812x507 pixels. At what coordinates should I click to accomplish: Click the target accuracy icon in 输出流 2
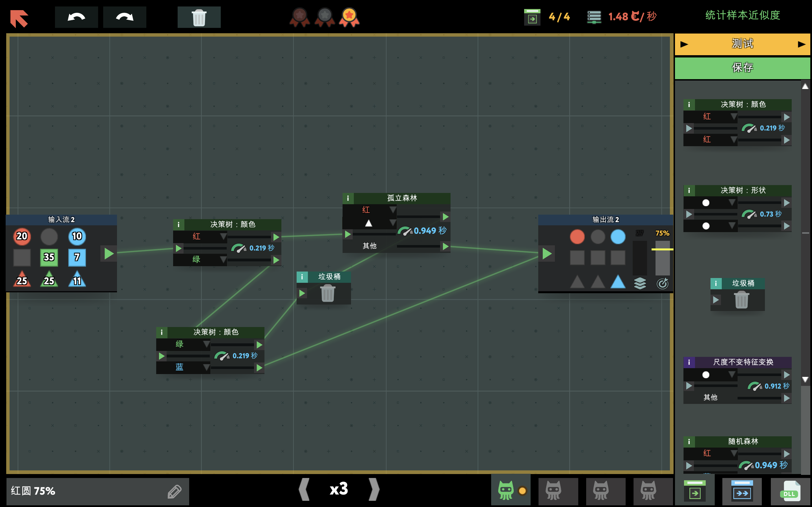pyautogui.click(x=662, y=283)
